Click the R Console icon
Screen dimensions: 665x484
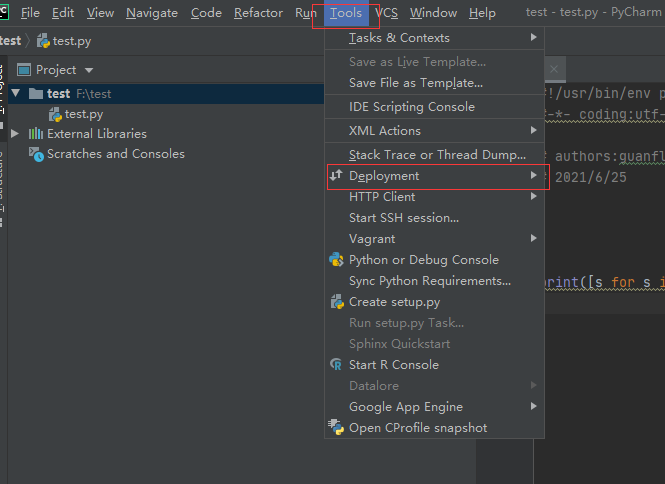336,364
